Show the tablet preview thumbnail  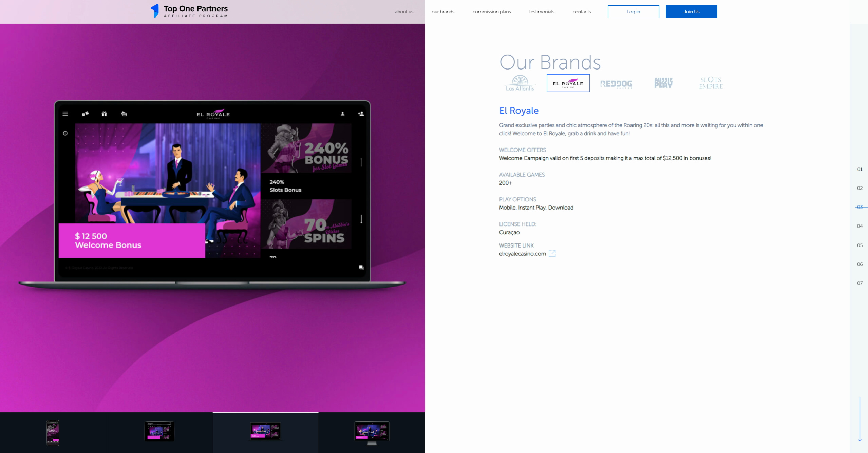pos(159,432)
